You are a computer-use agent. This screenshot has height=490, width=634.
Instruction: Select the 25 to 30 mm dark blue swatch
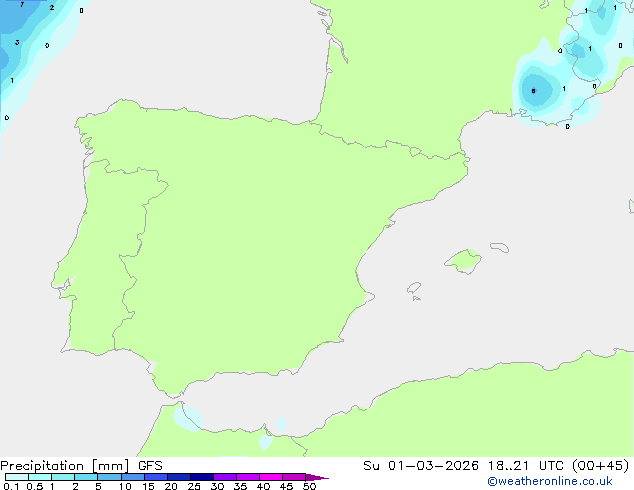point(202,477)
